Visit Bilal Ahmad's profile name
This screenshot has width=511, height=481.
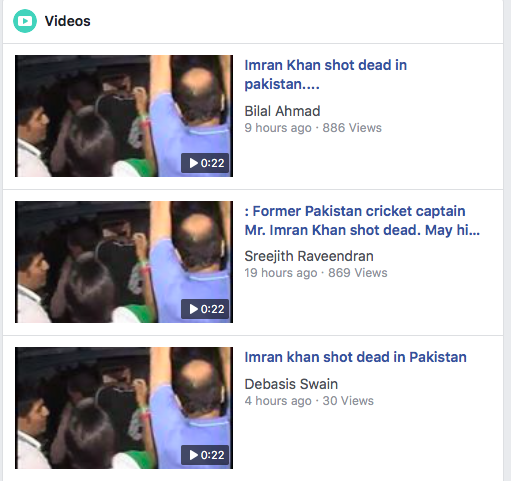(x=282, y=111)
